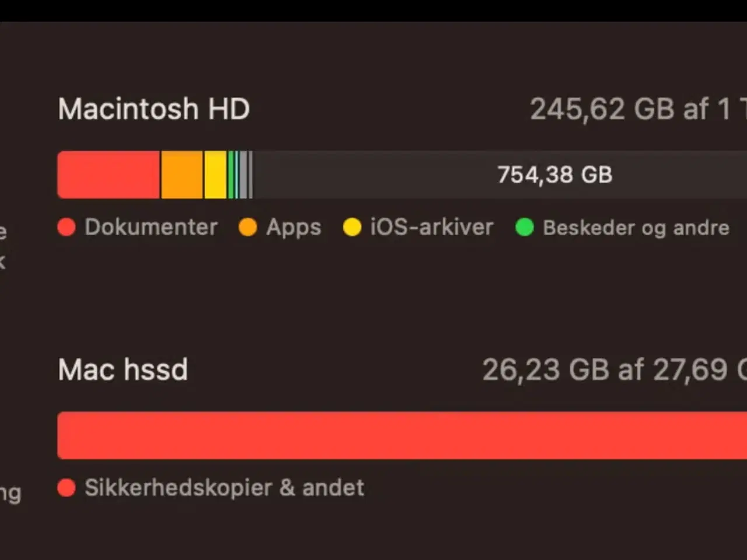Click the Mac hssd volume title
The image size is (747, 560).
(x=123, y=370)
